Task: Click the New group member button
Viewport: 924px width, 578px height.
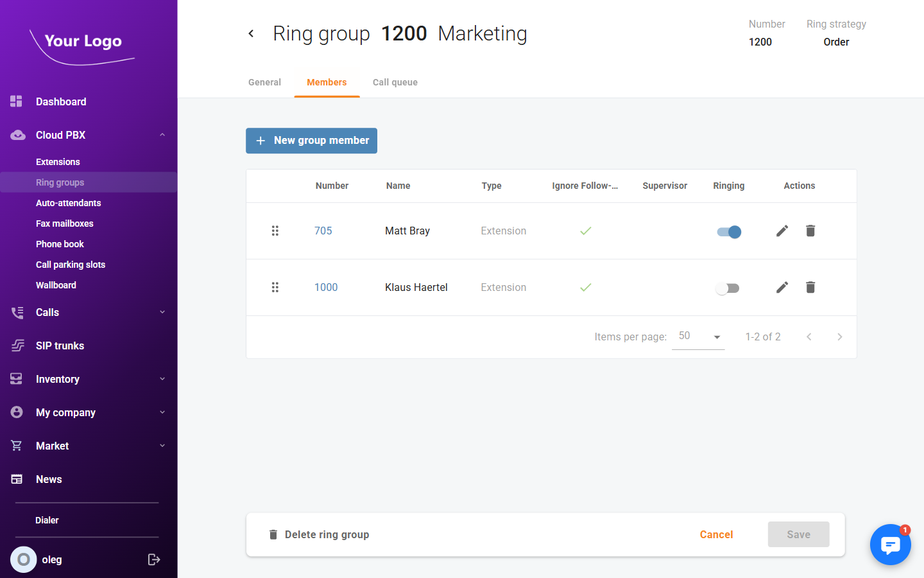Action: (311, 141)
